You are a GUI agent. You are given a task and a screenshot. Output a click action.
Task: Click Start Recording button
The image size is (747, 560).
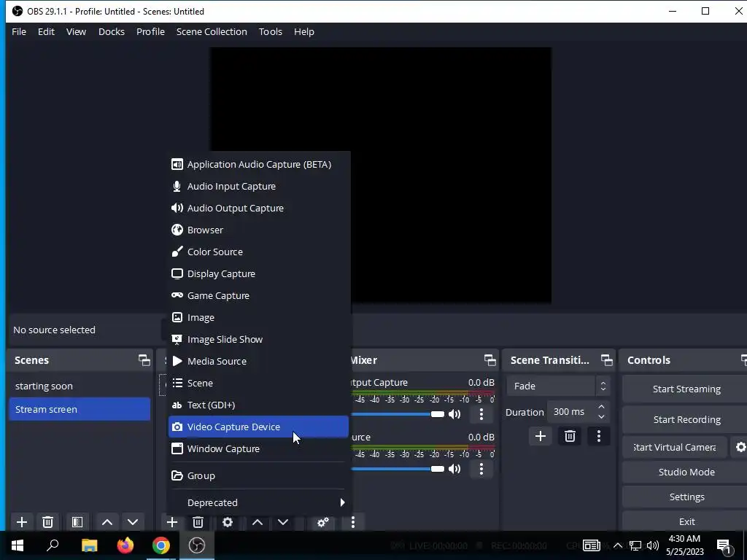686,419
